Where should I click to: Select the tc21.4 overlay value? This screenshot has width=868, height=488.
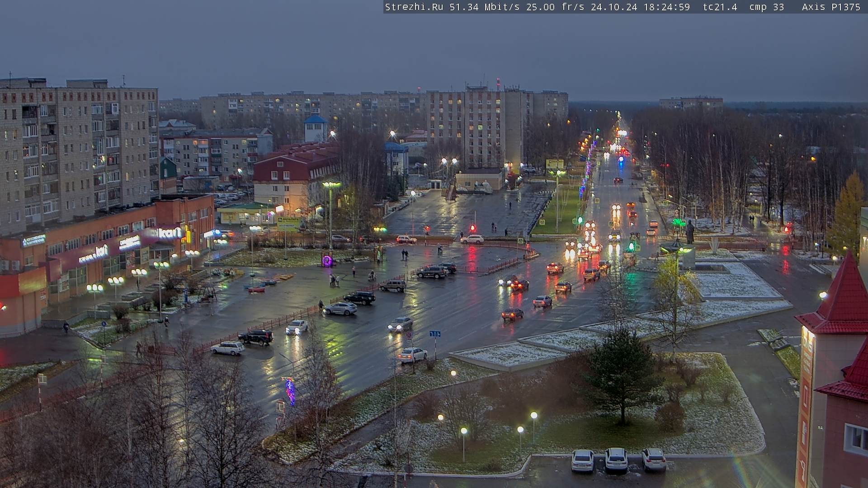tap(720, 7)
